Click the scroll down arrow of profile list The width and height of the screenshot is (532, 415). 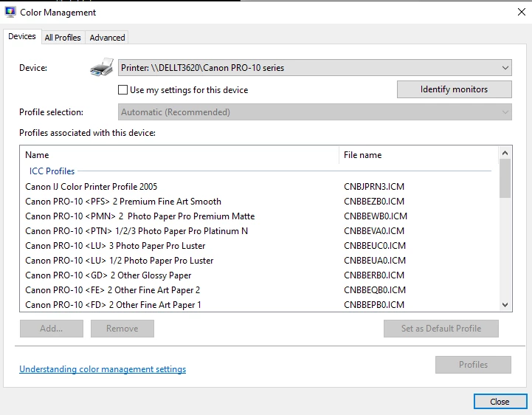pyautogui.click(x=505, y=305)
